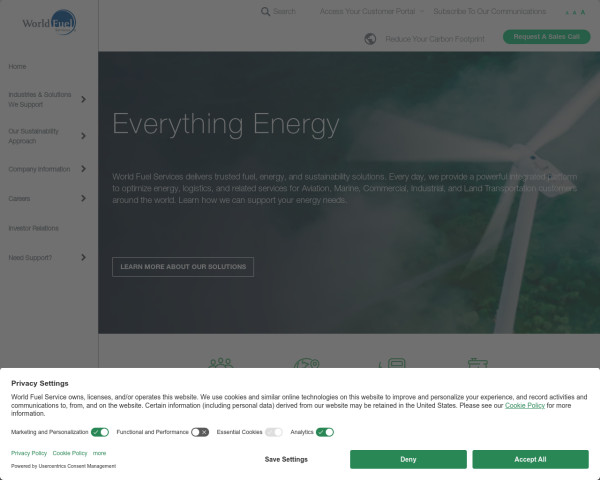Toggle Analytics cookies off
The image size is (600, 480).
click(x=325, y=432)
